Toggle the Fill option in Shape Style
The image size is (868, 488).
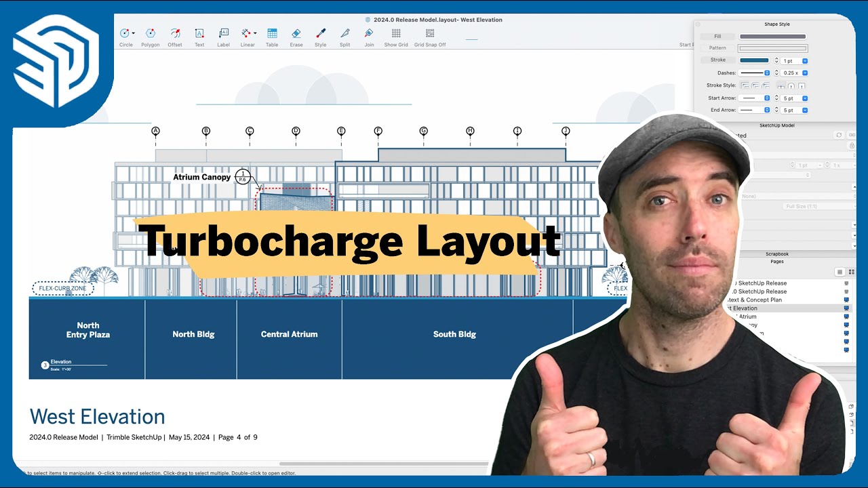coord(717,36)
